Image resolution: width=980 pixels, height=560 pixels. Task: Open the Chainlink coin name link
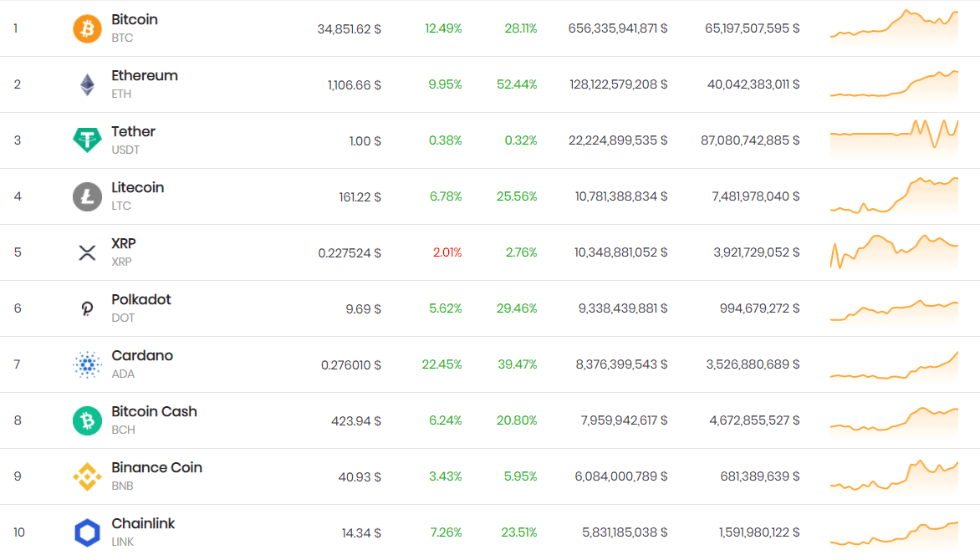point(143,523)
